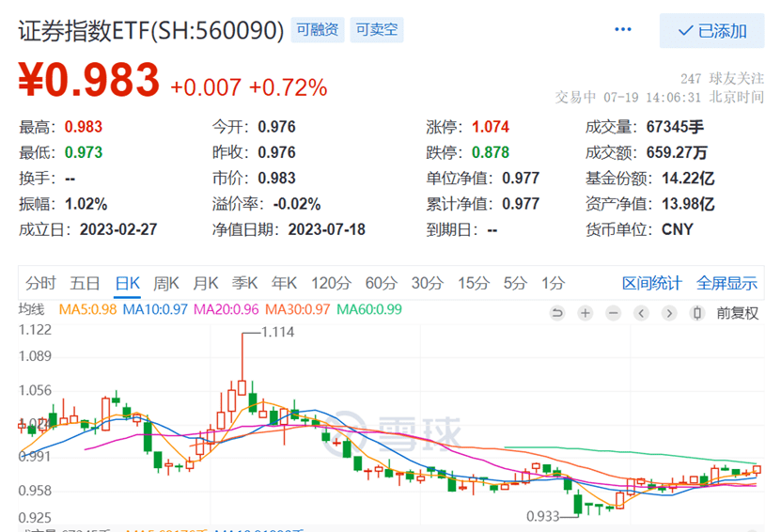
Task: Click the 最低 value 0.973
Action: (84, 152)
